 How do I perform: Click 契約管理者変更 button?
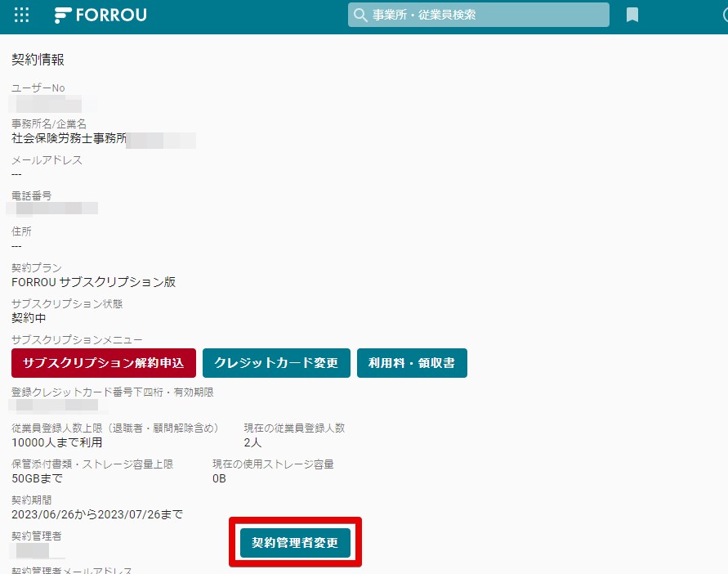click(295, 542)
